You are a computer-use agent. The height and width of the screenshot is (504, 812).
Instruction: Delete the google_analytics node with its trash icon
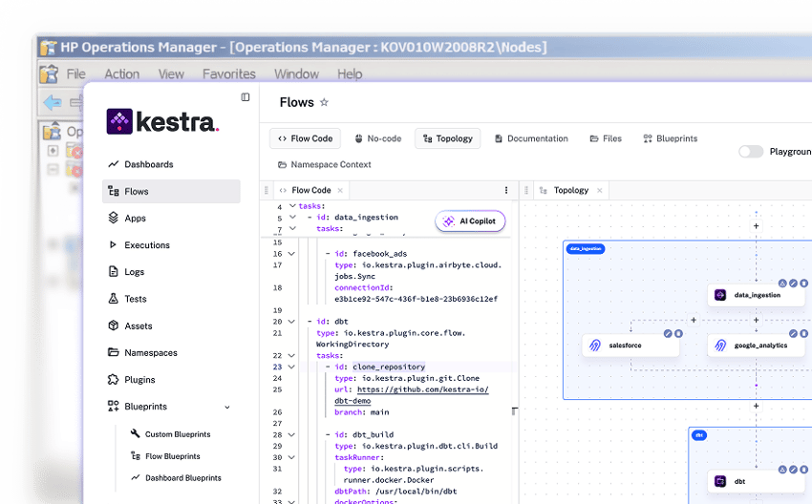[804, 333]
